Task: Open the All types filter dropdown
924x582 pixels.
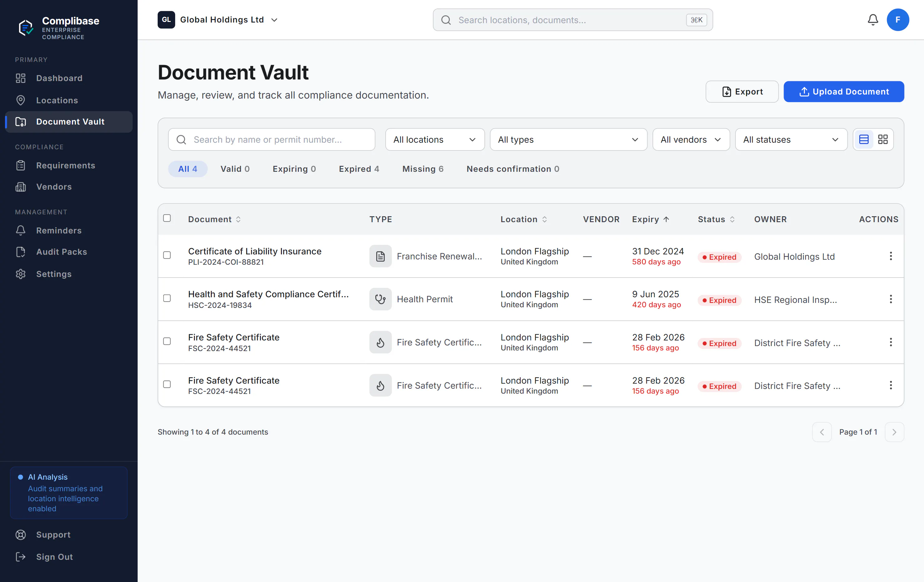Action: click(x=568, y=139)
